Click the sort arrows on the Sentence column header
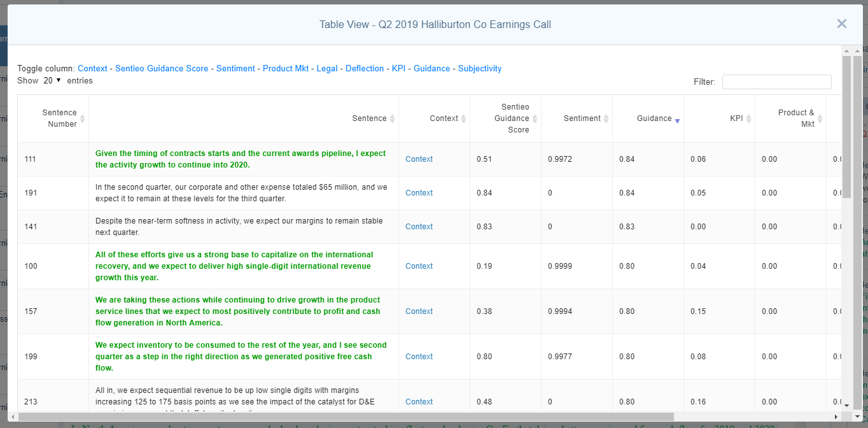868x428 pixels. click(x=392, y=118)
